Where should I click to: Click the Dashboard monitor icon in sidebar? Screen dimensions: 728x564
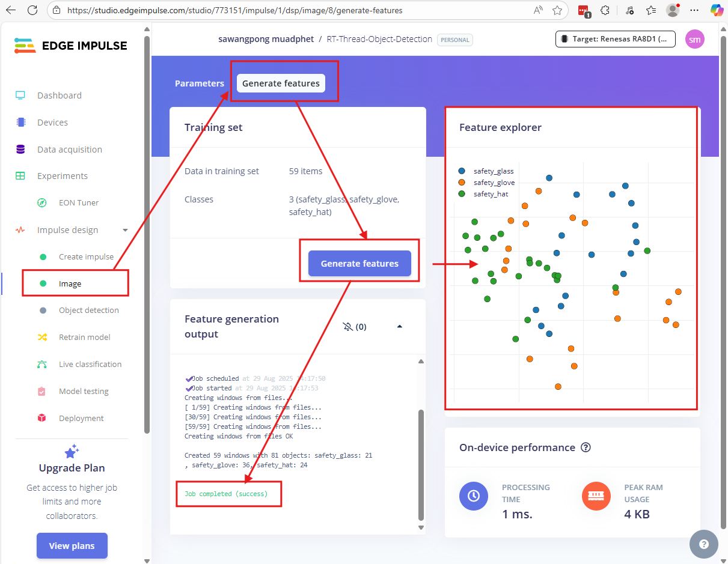coord(20,96)
